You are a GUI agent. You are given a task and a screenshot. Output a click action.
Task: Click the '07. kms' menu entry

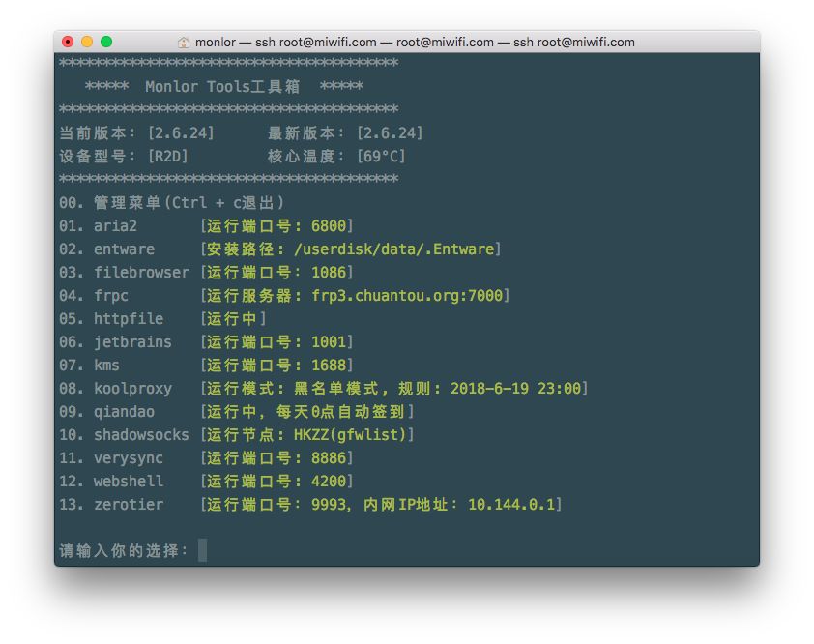point(89,366)
